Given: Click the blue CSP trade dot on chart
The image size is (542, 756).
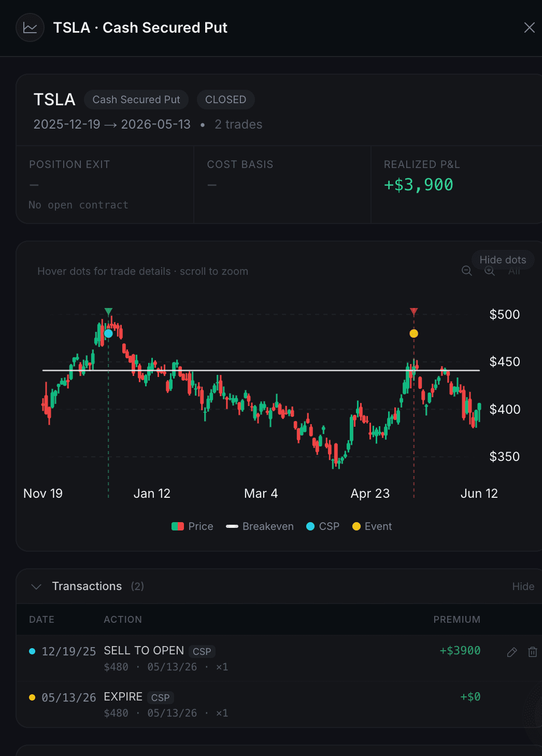Looking at the screenshot, I should [108, 333].
